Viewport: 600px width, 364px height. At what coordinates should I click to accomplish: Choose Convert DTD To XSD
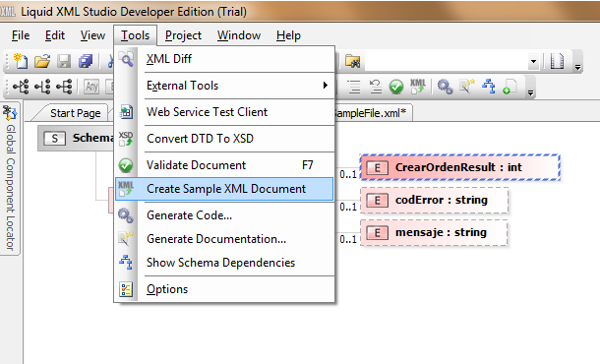[x=225, y=139]
